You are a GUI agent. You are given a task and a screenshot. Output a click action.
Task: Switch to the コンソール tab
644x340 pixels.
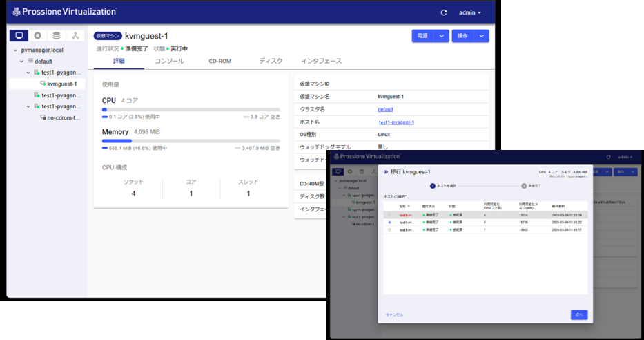pos(169,61)
